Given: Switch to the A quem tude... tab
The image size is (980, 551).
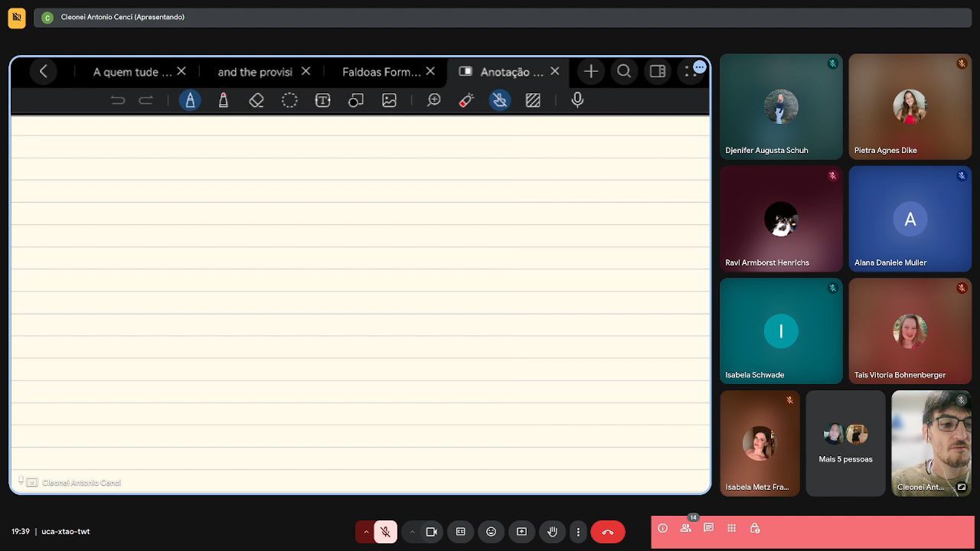Looking at the screenshot, I should (x=132, y=72).
